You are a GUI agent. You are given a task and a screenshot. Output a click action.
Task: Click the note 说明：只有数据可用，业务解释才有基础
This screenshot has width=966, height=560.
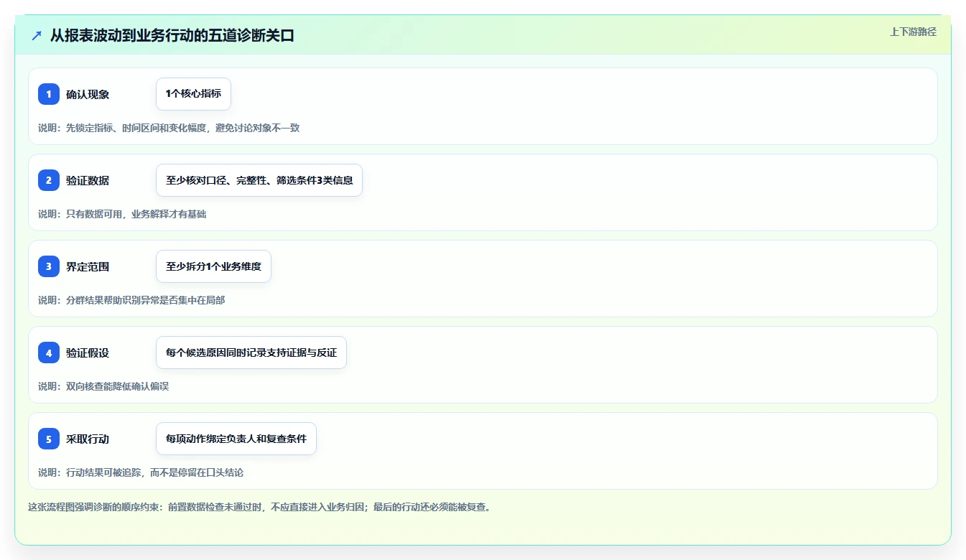[122, 214]
